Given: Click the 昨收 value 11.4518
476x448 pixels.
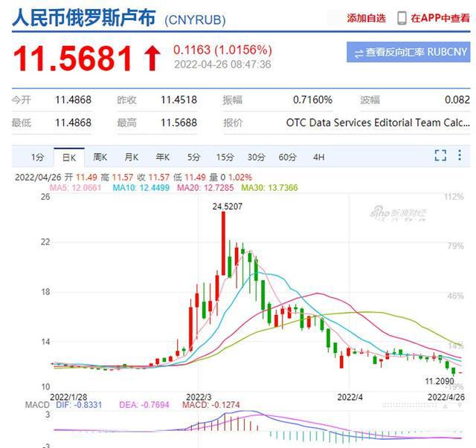Looking at the screenshot, I should 178,100.
